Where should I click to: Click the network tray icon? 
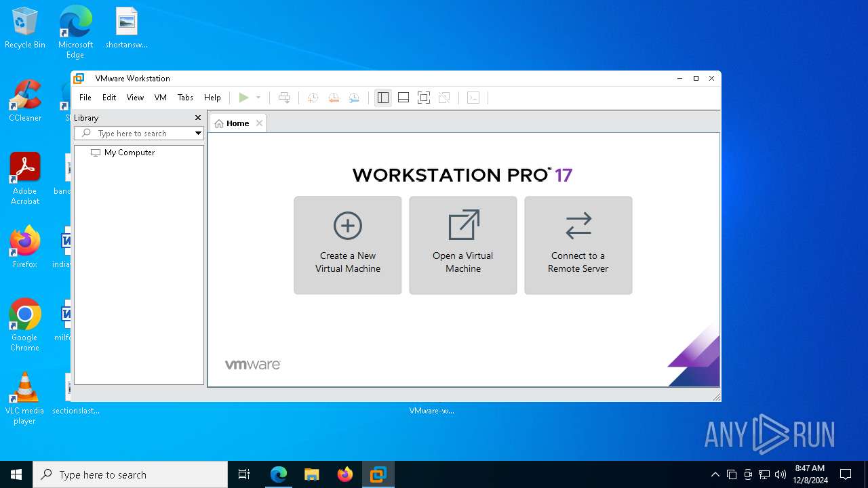[764, 474]
